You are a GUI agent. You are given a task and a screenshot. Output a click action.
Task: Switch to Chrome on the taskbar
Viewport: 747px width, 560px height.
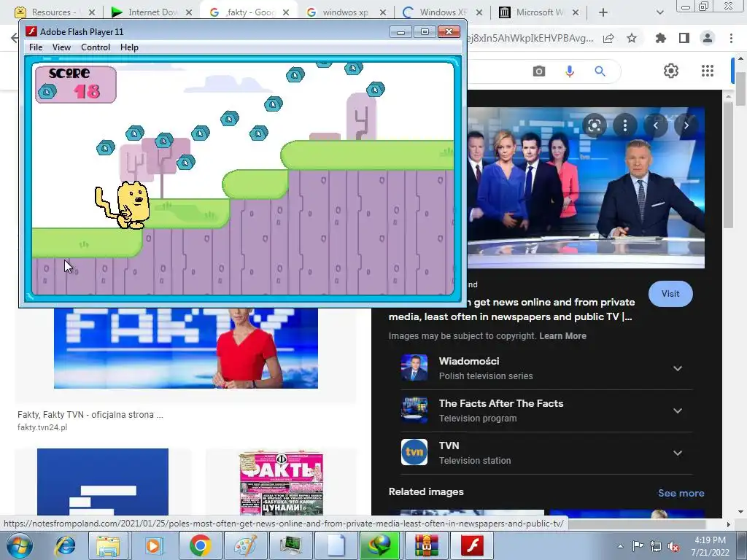(x=200, y=545)
